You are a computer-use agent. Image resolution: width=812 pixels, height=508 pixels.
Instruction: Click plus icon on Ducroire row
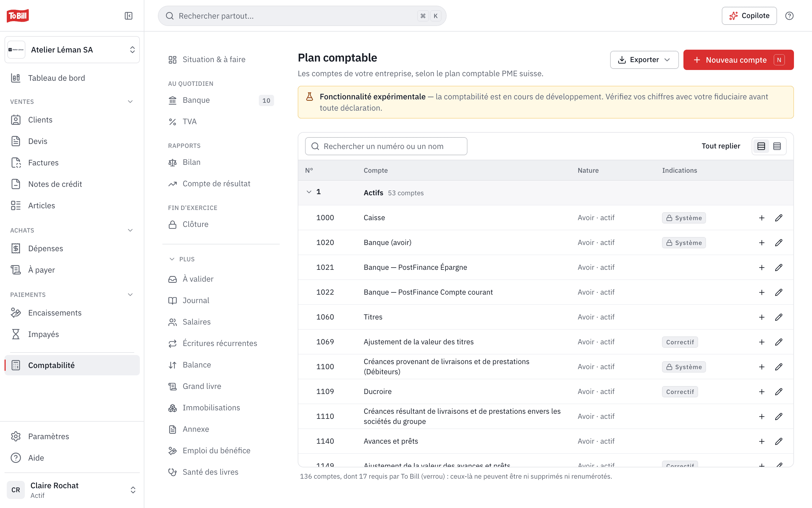click(762, 392)
